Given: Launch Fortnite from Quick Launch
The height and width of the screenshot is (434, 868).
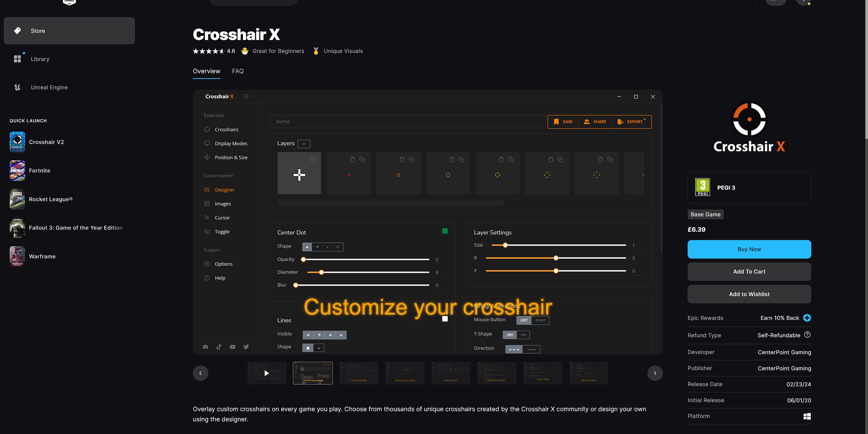Looking at the screenshot, I should point(39,170).
